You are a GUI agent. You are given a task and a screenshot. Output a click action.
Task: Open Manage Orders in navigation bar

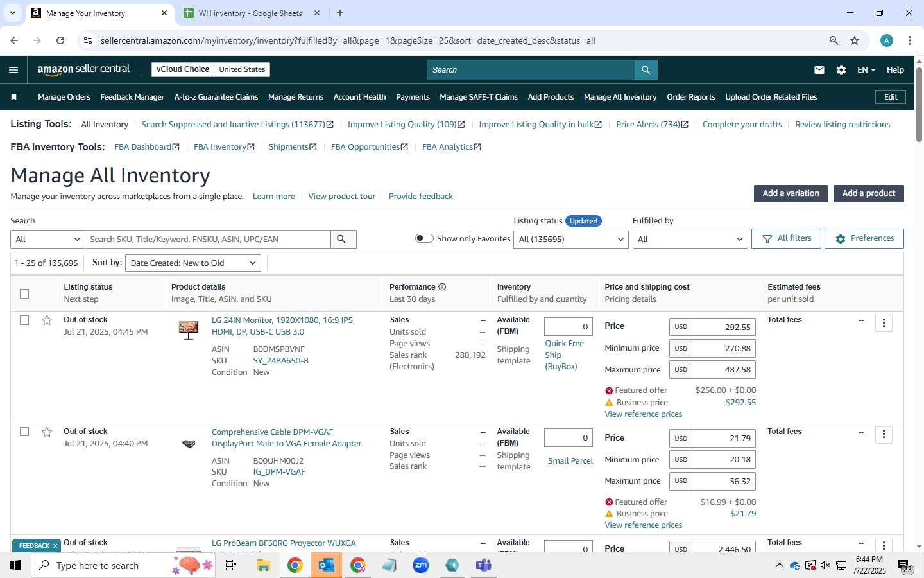click(64, 97)
